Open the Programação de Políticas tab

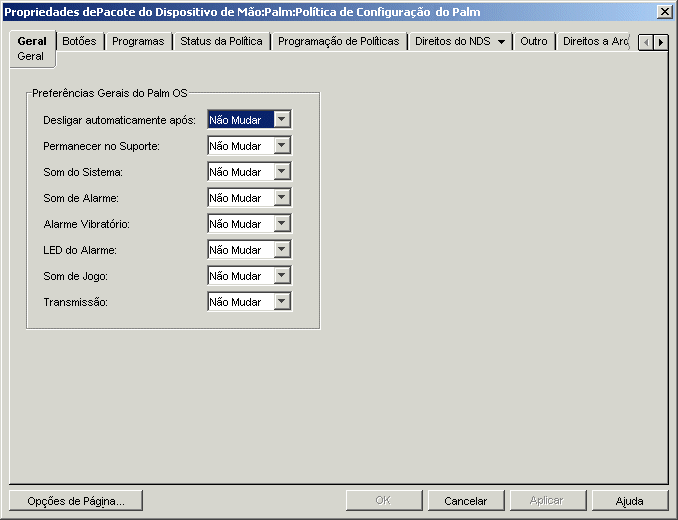click(339, 41)
